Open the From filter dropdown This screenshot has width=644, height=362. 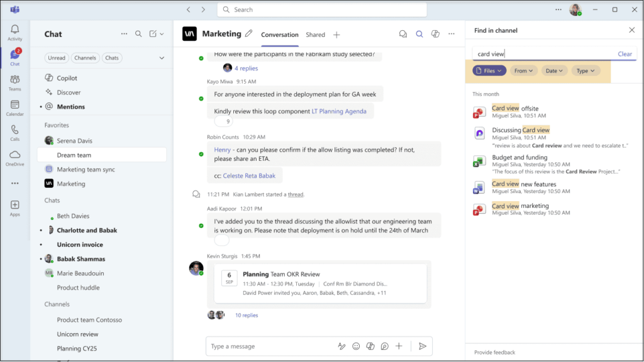pos(524,70)
